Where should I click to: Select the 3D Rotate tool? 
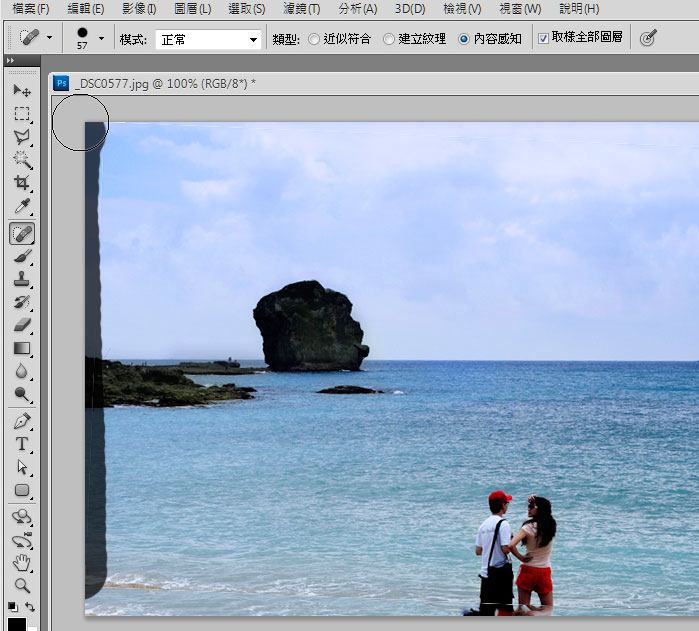tap(21, 517)
